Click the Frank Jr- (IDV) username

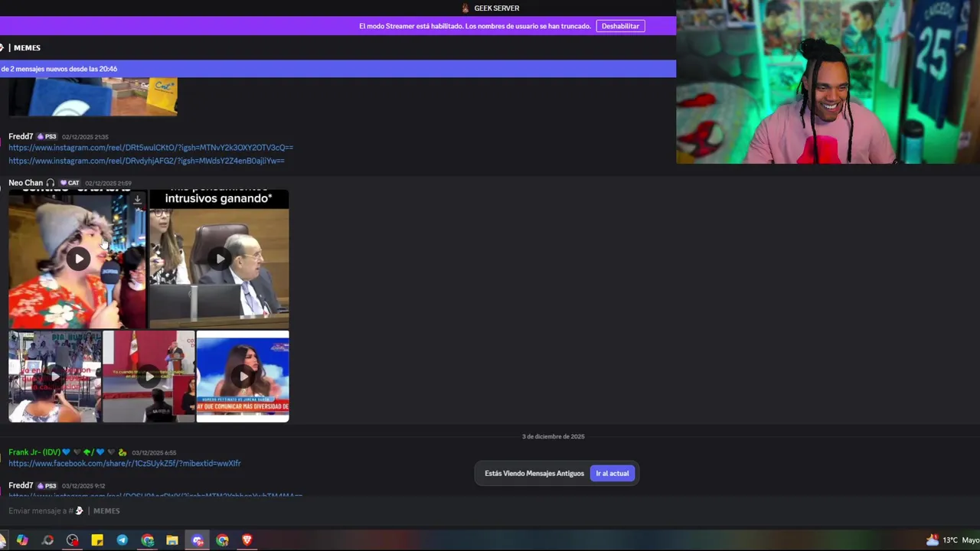pos(34,452)
